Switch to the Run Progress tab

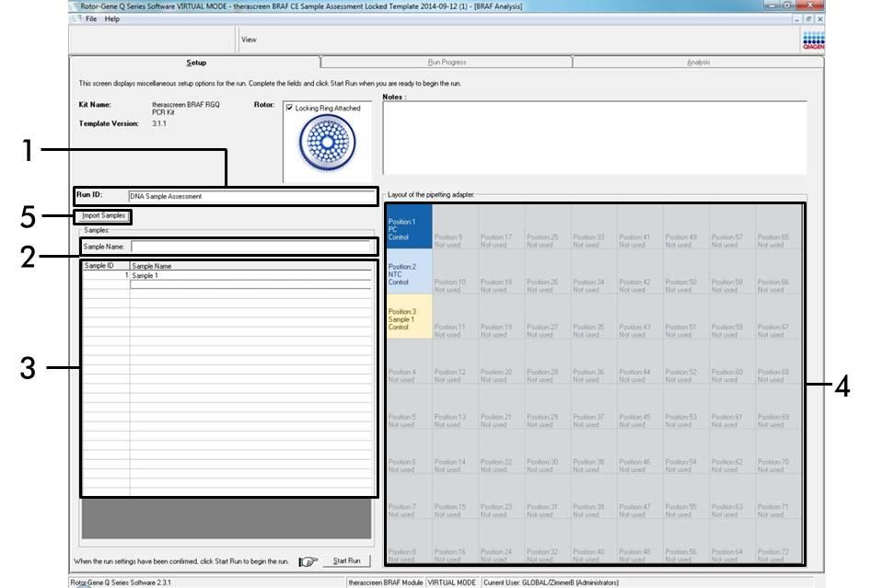(447, 63)
